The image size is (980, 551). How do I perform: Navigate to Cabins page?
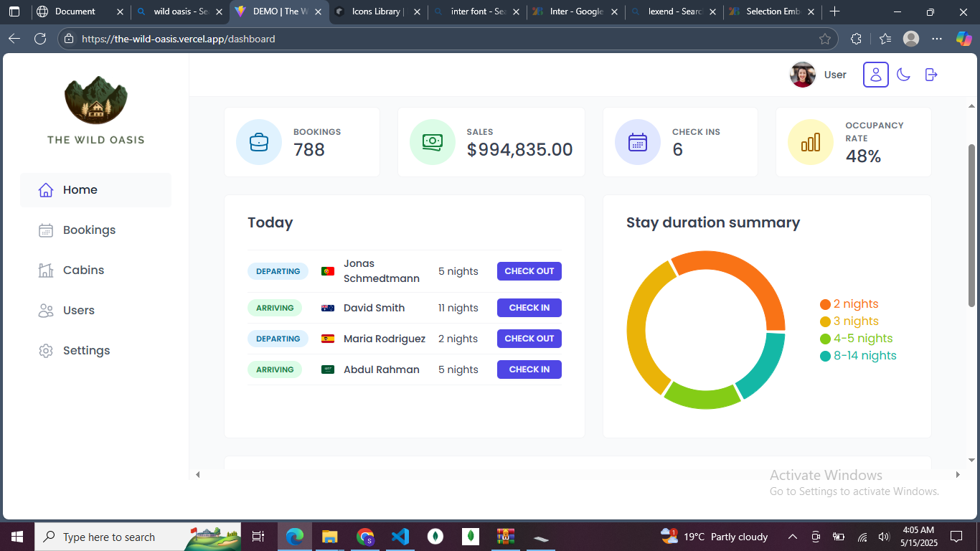coord(83,270)
